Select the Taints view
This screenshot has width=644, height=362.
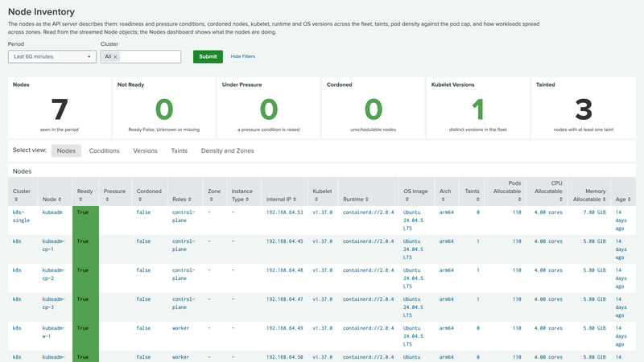pyautogui.click(x=179, y=150)
